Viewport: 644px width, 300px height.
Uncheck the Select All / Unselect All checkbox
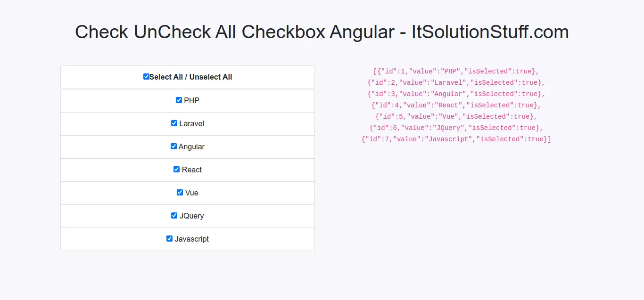click(146, 76)
